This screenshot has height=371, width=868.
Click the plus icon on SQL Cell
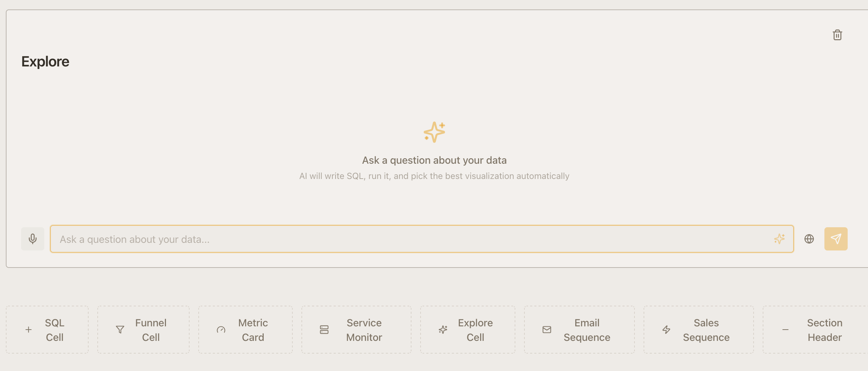28,330
